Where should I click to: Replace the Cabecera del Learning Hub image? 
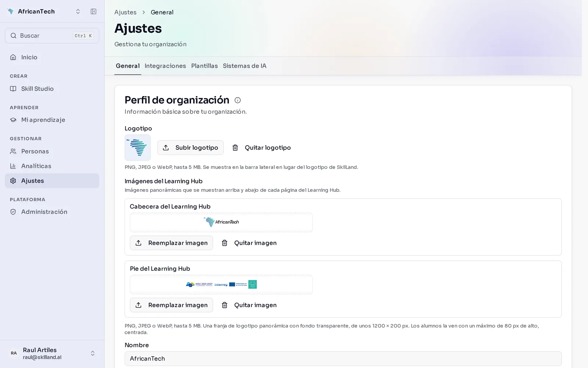pos(171,243)
